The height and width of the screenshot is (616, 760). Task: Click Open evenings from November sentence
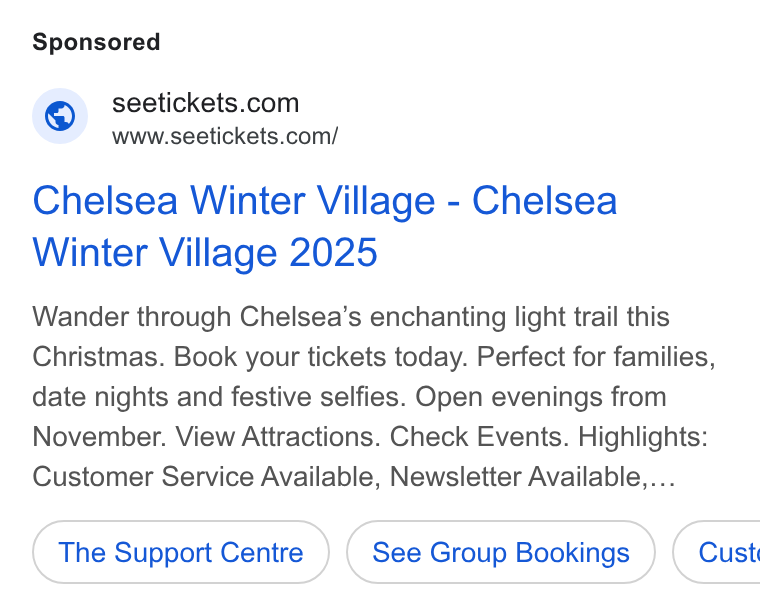point(349,417)
